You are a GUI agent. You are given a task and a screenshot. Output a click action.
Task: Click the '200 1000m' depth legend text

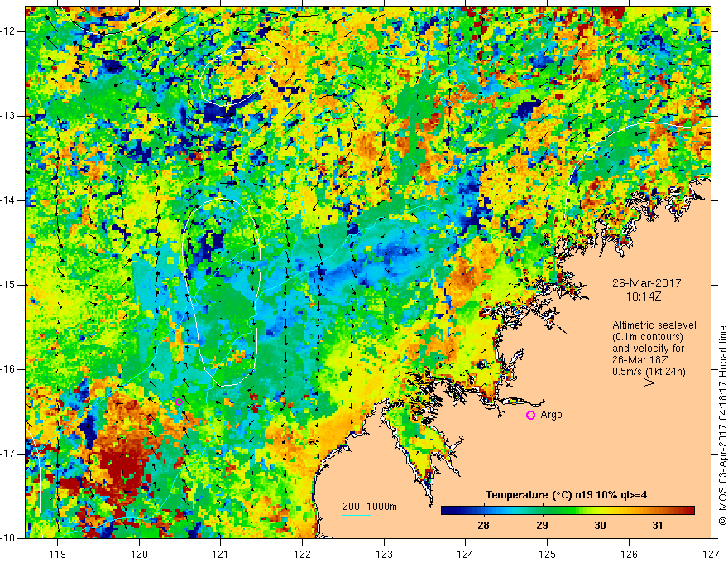(x=370, y=507)
